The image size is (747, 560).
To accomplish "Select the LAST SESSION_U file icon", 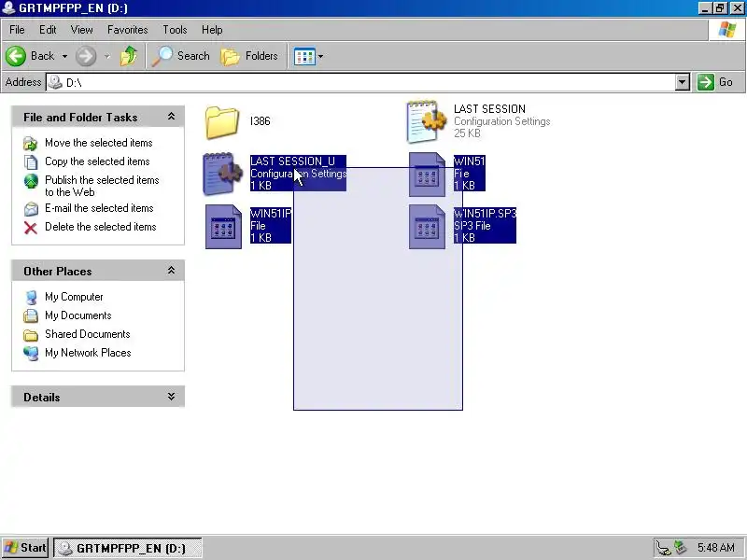I will click(x=223, y=174).
